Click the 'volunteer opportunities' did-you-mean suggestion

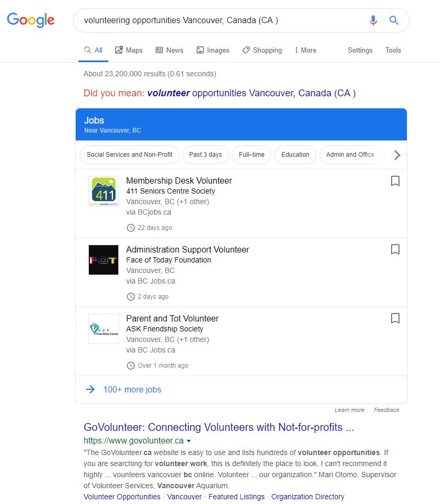click(x=251, y=93)
